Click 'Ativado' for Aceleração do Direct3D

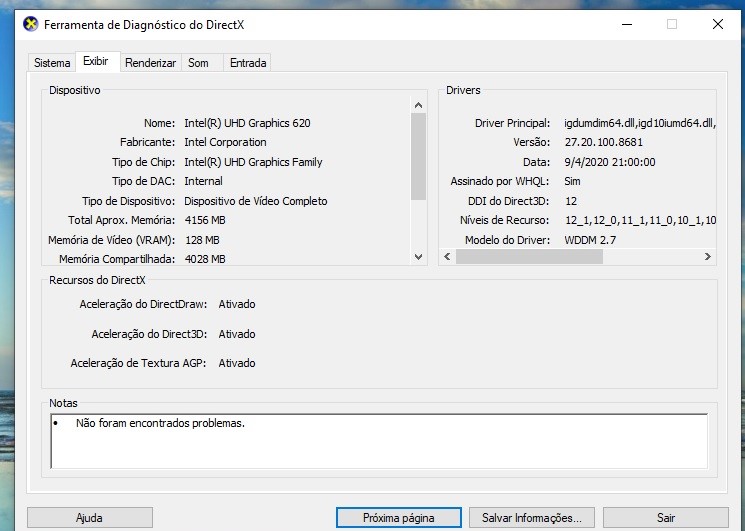(237, 334)
